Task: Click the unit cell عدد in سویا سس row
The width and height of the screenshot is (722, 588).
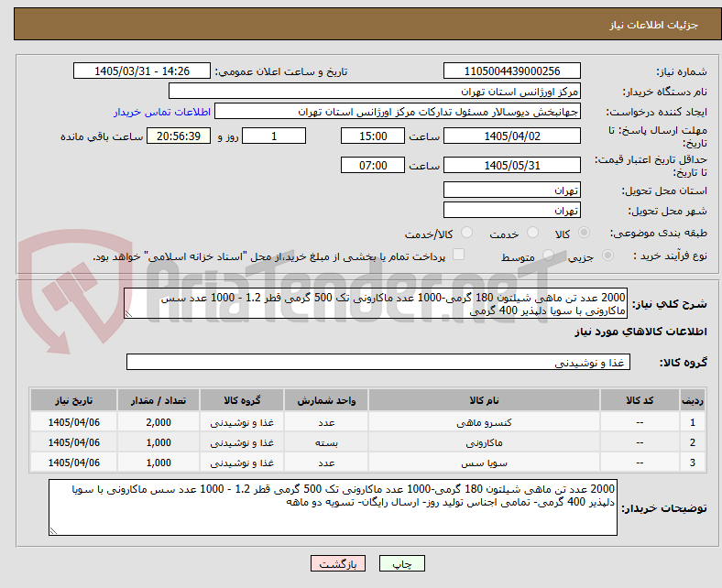Action: pyautogui.click(x=326, y=463)
